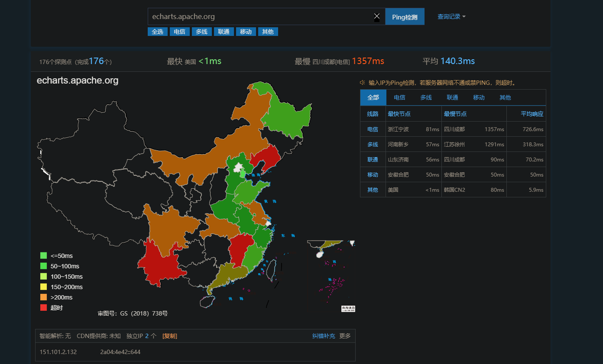Switch to the 联通 tab in the results panel
The image size is (603, 364).
[452, 97]
